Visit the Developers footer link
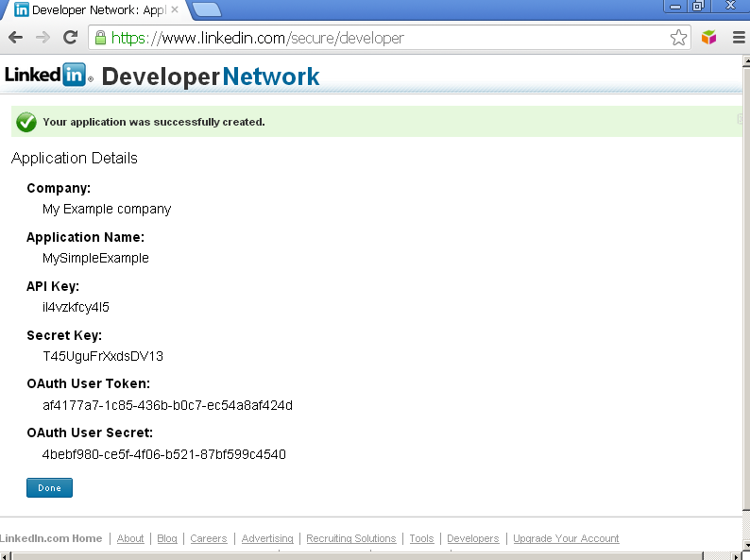750x560 pixels. pos(472,538)
